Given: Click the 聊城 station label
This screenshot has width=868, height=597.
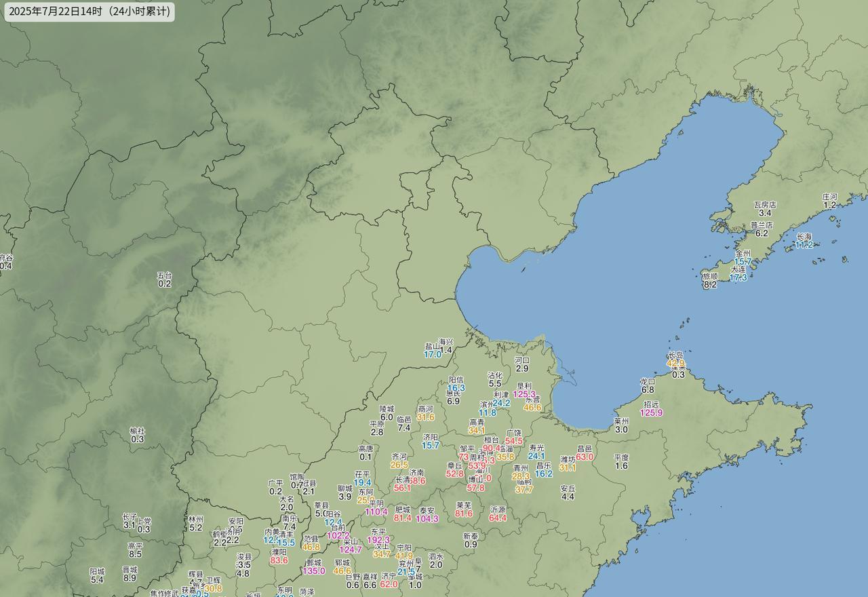Looking at the screenshot, I should [344, 488].
